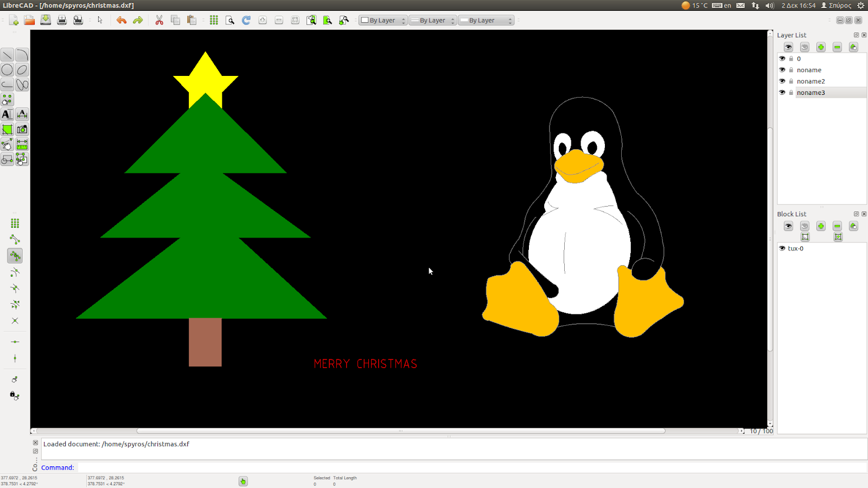
Task: Hide all layers in Layer List
Action: click(x=805, y=47)
